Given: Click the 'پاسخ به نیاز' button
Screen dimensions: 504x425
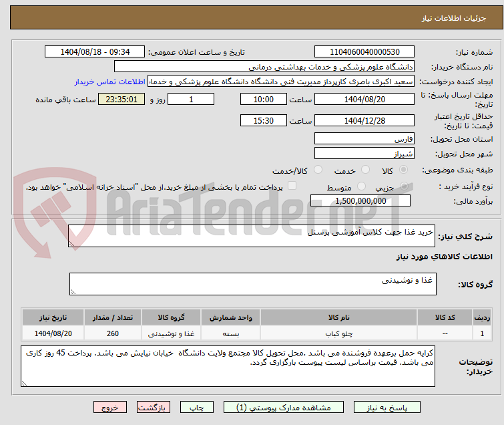Looking at the screenshot, I should [387, 408].
